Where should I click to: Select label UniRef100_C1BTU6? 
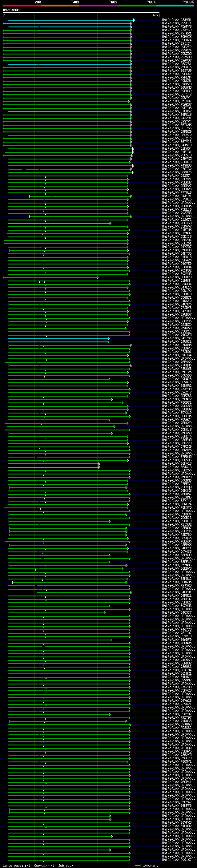pos(176,230)
